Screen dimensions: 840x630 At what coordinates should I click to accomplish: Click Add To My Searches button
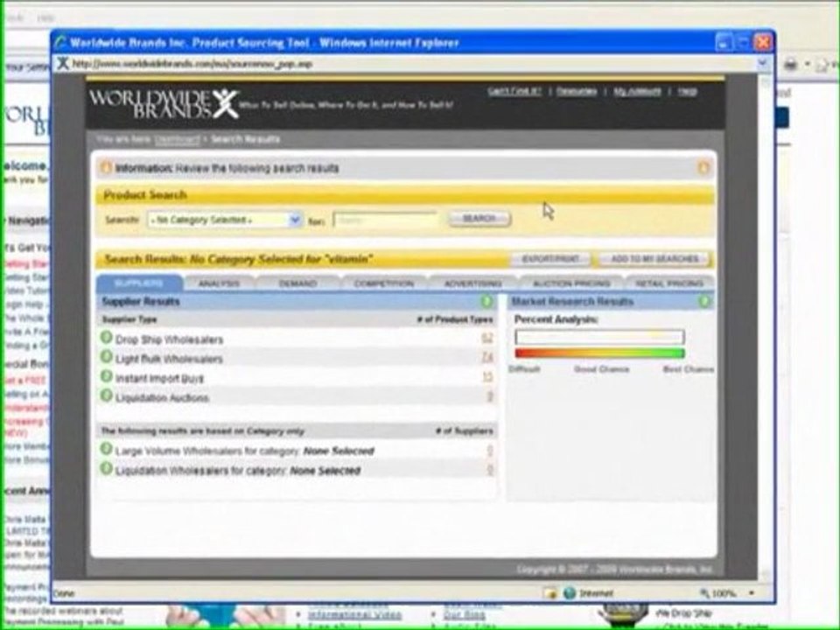coord(654,259)
